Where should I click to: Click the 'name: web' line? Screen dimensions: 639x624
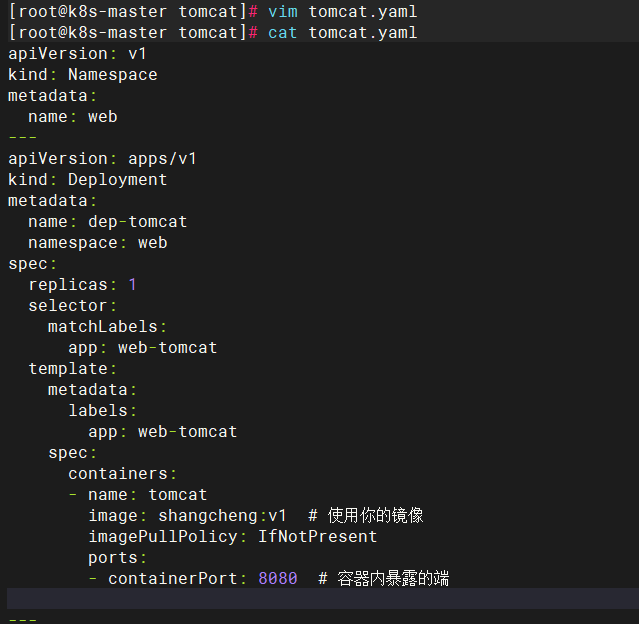tap(73, 117)
